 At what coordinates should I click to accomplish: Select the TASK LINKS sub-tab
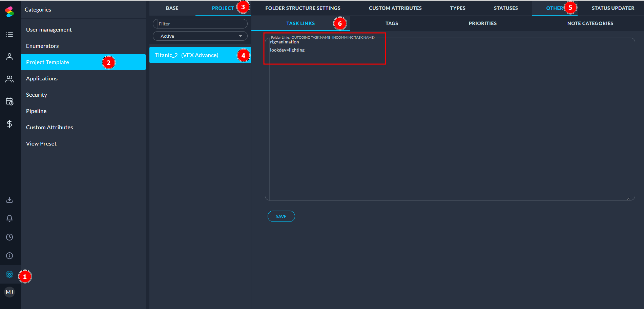pyautogui.click(x=300, y=23)
